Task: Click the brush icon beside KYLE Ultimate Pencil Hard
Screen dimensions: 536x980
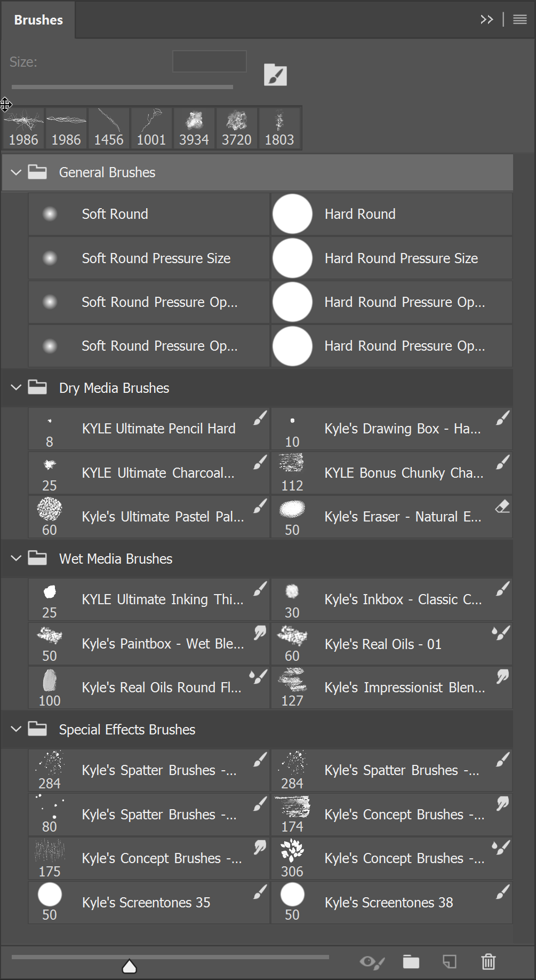Action: 260,420
